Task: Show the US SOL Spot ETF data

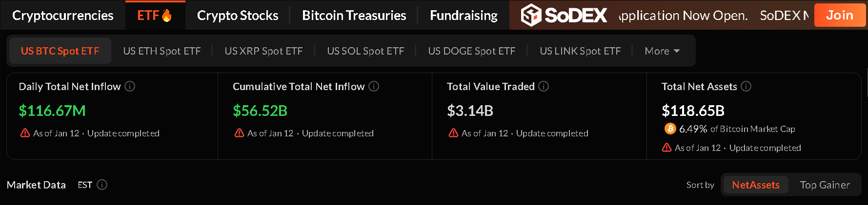Action: click(365, 51)
